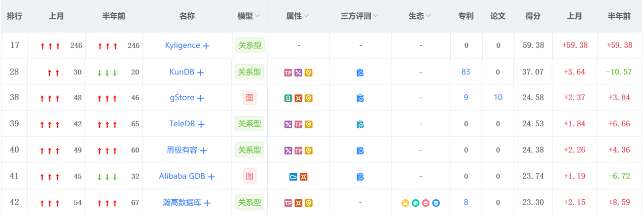The width and height of the screenshot is (644, 219).
Task: Toggle the plus sign next to KunDB
Action: [x=201, y=73]
